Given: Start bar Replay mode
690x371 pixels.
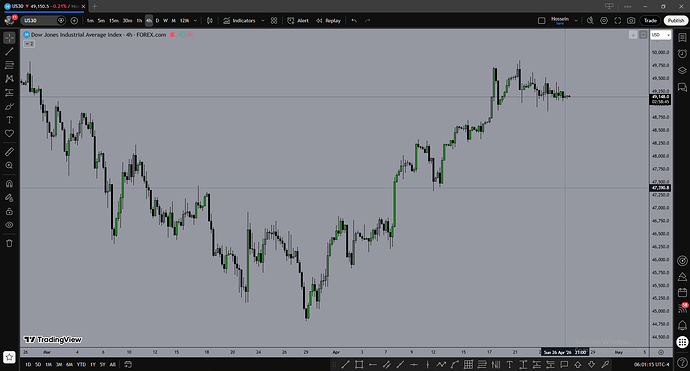Looking at the screenshot, I should [328, 21].
